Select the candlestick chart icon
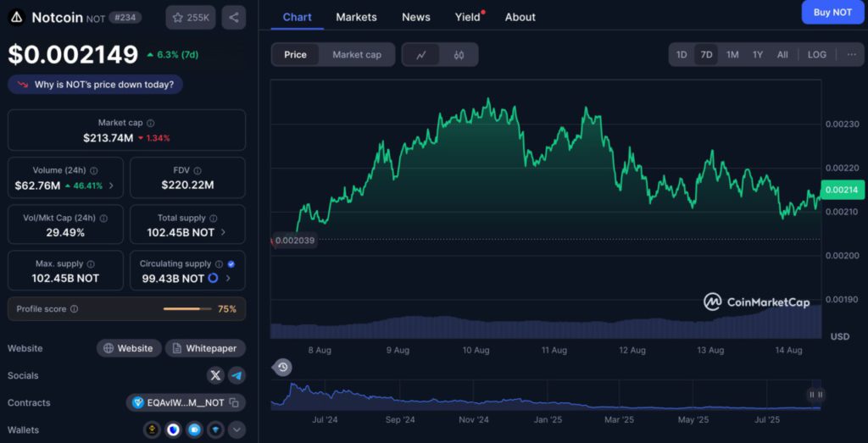 coord(459,55)
